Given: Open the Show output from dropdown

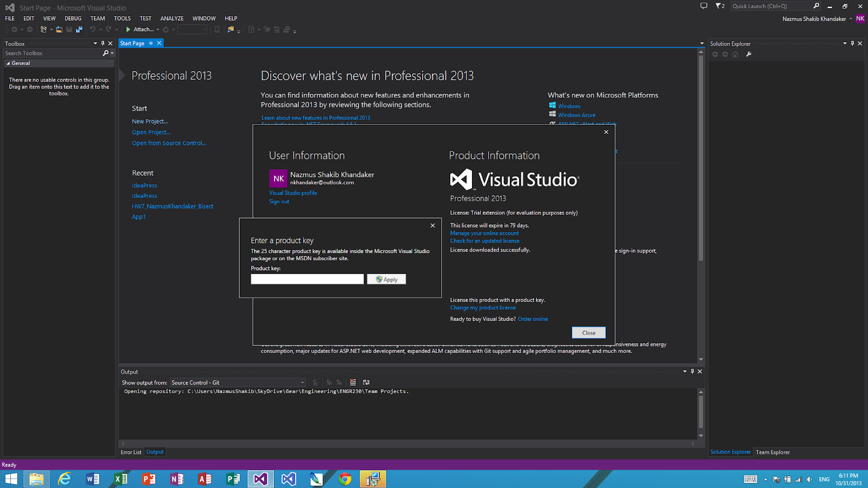Looking at the screenshot, I should coord(300,382).
